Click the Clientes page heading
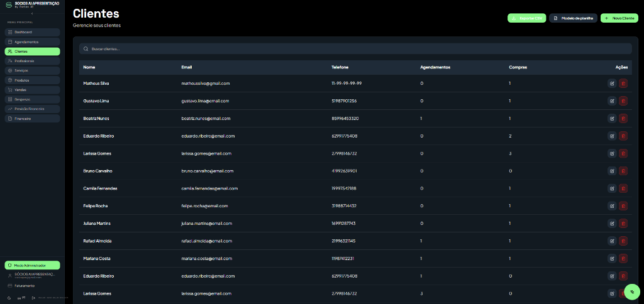The image size is (644, 304). [96, 13]
